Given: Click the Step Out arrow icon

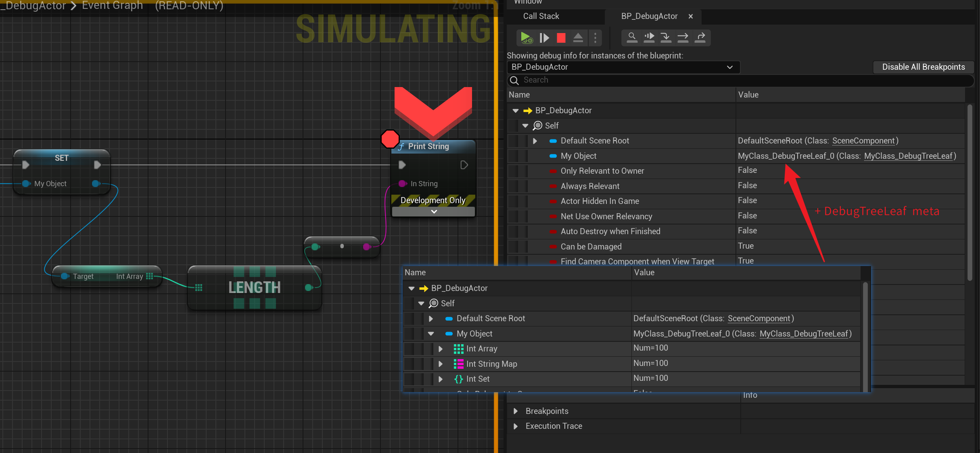Looking at the screenshot, I should tap(701, 37).
